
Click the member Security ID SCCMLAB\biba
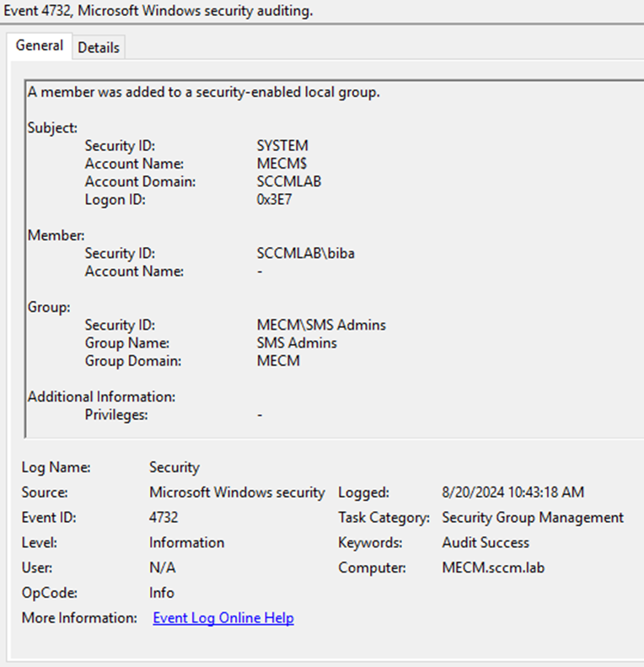(x=305, y=253)
